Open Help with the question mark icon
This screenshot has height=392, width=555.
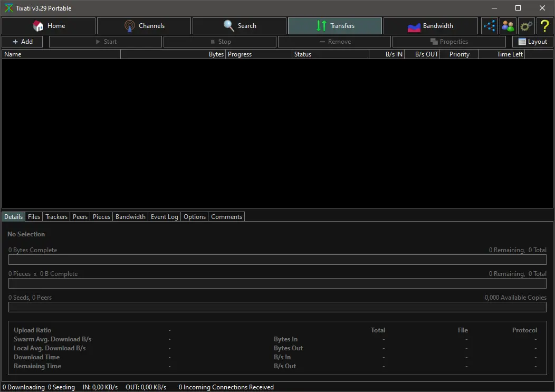tap(545, 26)
